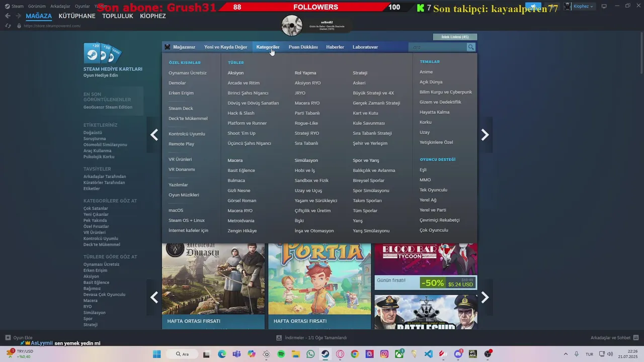Open the KİOPHEZ profile tab

click(x=153, y=16)
